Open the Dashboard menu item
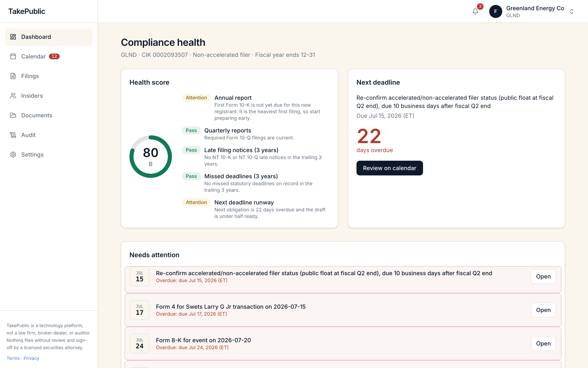This screenshot has height=368, width=588. click(49, 37)
